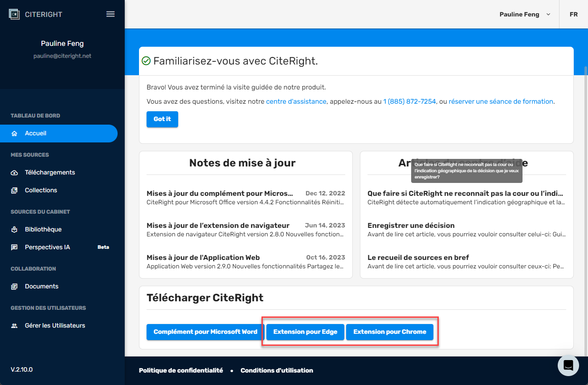
Task: Click the CITERIGHT brand name
Action: pos(44,14)
